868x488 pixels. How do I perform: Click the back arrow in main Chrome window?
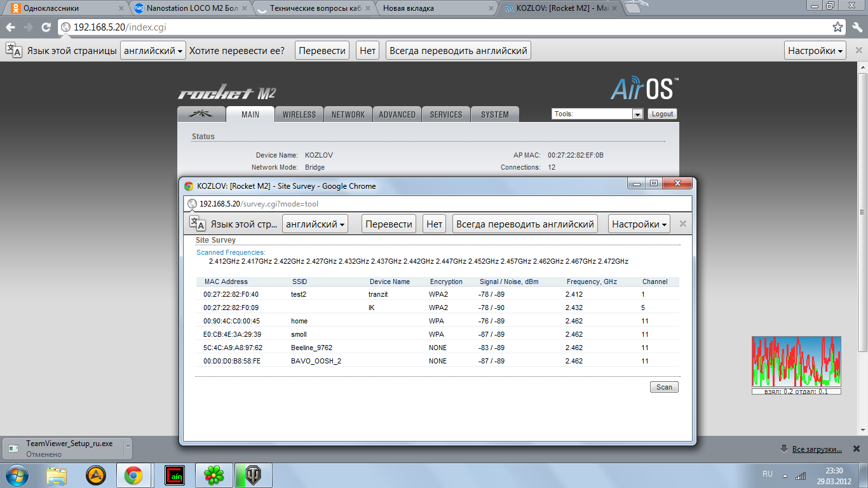point(10,27)
